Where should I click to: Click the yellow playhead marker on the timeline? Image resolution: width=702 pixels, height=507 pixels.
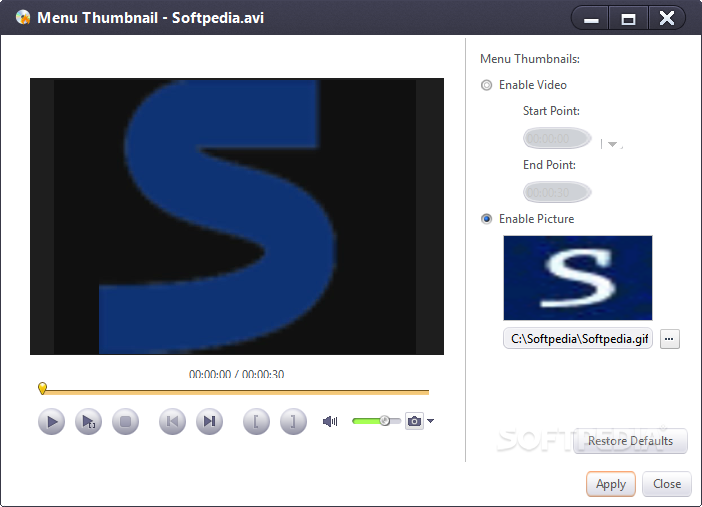43,388
